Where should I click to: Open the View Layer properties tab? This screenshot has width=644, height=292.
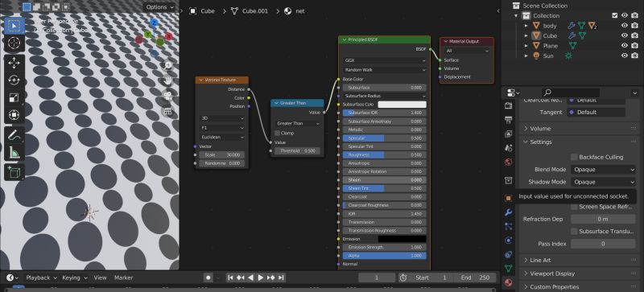click(x=509, y=134)
